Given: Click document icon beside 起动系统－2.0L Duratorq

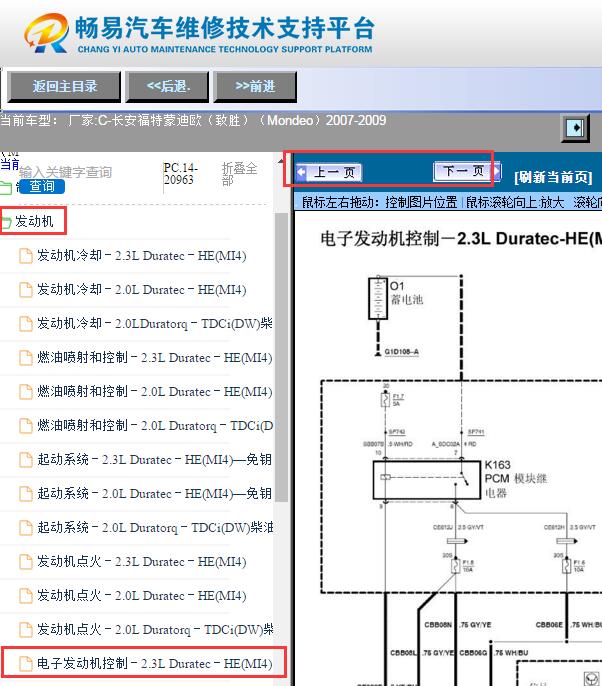Looking at the screenshot, I should pyautogui.click(x=26, y=528).
